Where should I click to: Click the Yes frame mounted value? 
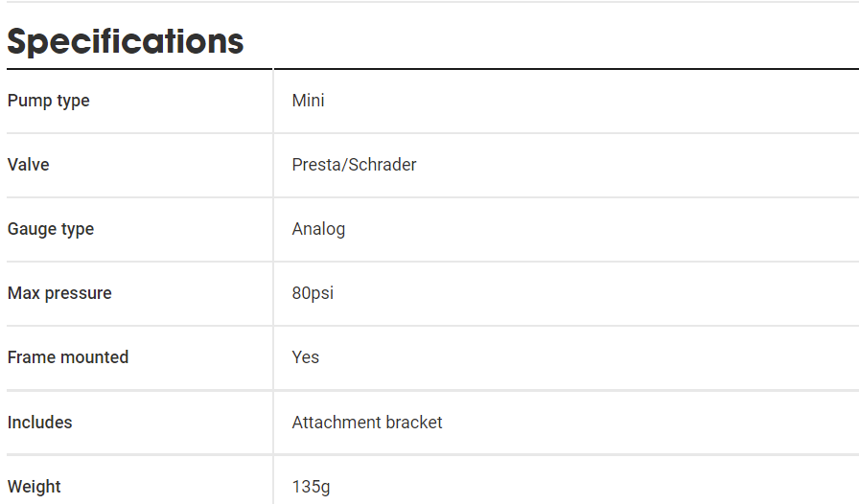(x=305, y=357)
